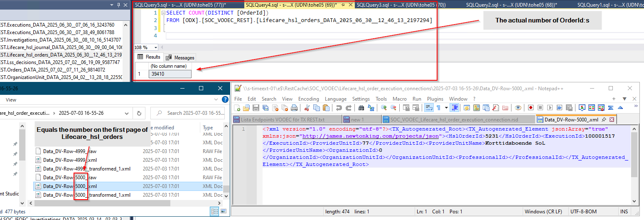Open the File menu in Notepad++
644x220 pixels.
click(238, 99)
